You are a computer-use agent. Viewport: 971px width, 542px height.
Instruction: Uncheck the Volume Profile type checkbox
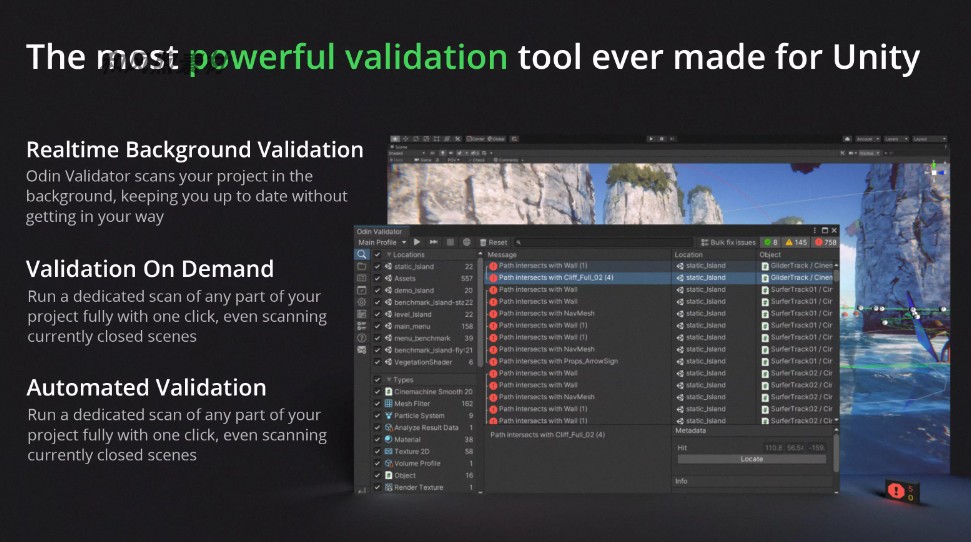click(377, 463)
